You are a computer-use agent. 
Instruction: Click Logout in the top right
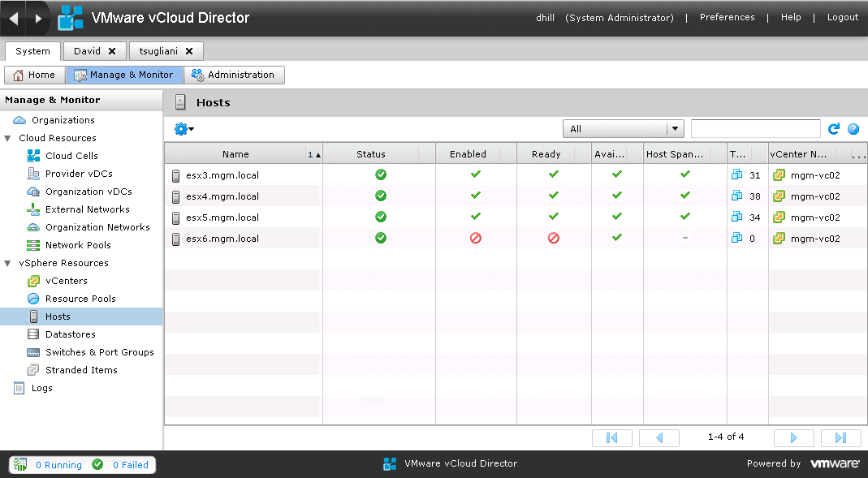pyautogui.click(x=842, y=16)
